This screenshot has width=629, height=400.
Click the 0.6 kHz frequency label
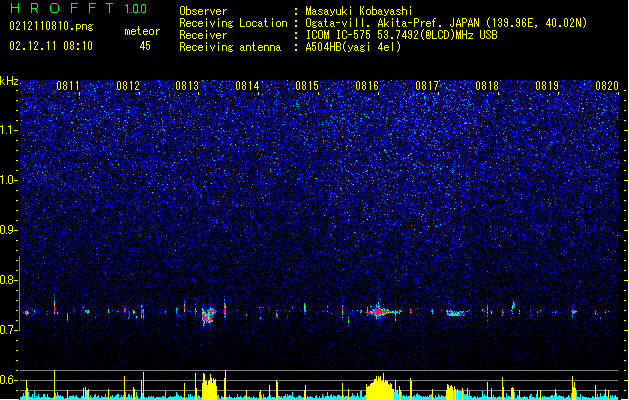[9, 380]
